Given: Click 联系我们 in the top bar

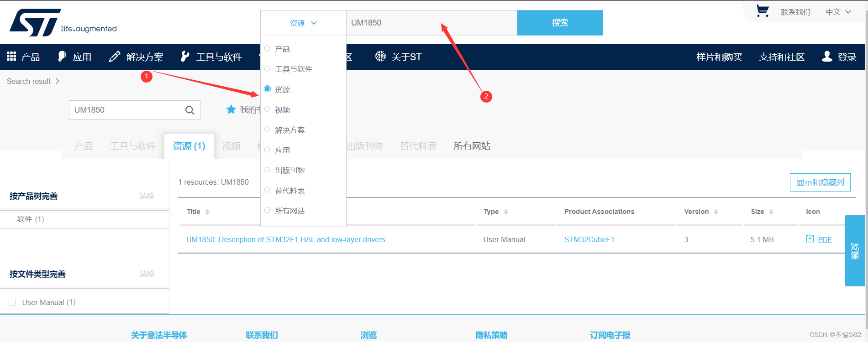Looking at the screenshot, I should tap(795, 12).
